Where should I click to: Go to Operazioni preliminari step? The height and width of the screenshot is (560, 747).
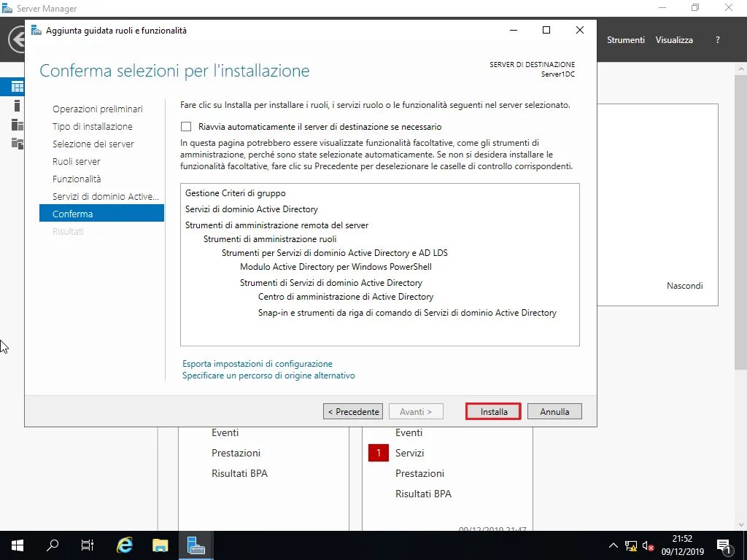98,109
